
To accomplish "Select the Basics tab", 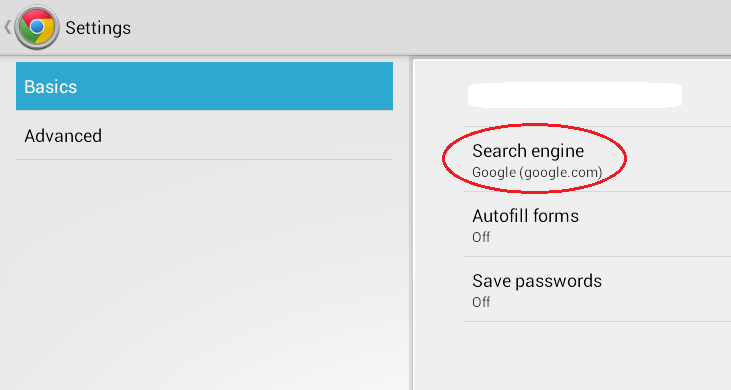I will tap(204, 86).
